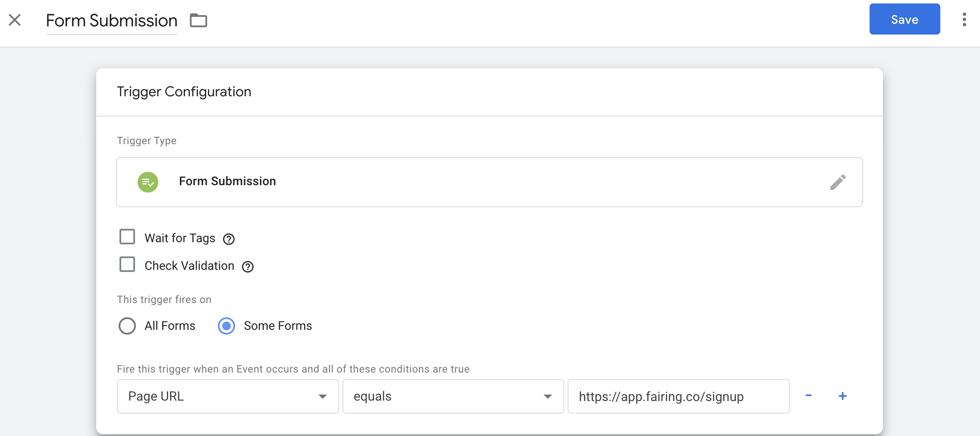Open the Page URL variable dropdown
The image size is (980, 436).
click(x=227, y=396)
